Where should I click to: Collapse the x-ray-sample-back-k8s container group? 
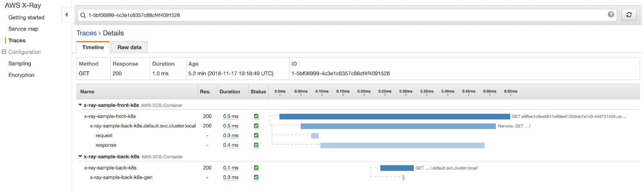[x=80, y=157]
